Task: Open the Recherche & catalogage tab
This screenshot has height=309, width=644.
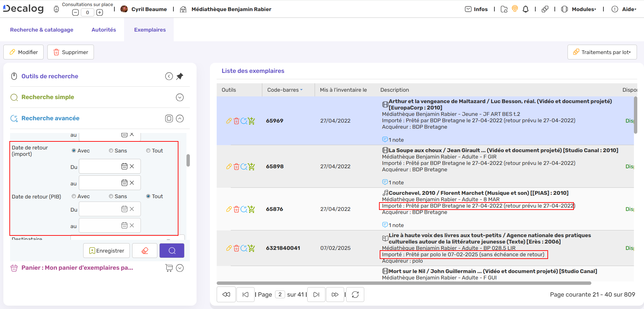Action: (41, 30)
